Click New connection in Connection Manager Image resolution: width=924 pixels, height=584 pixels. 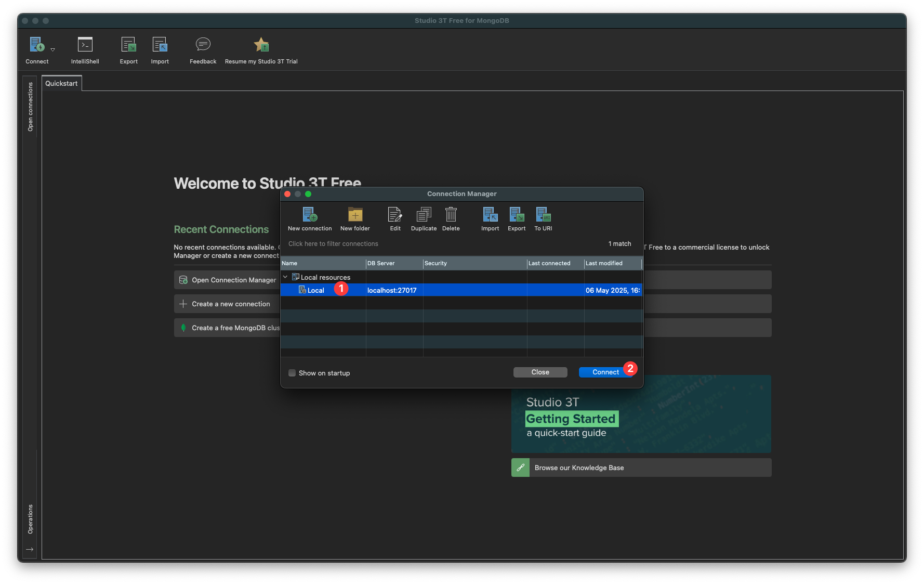pyautogui.click(x=310, y=219)
